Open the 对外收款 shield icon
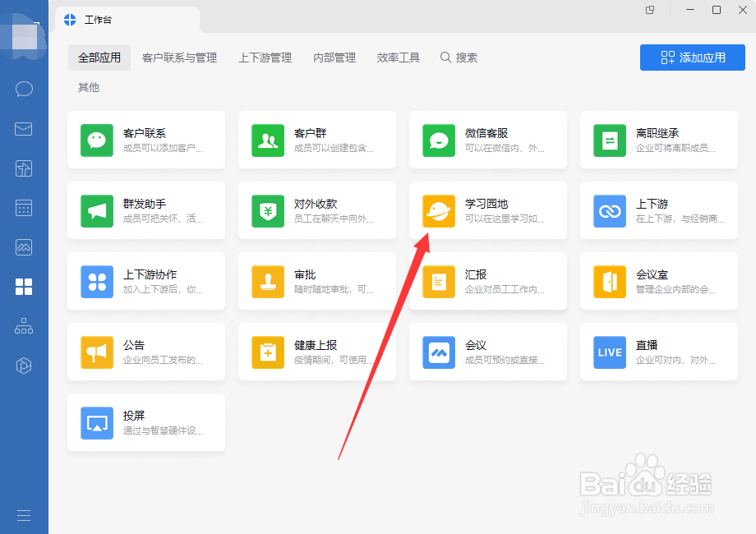This screenshot has width=756, height=534. click(x=268, y=211)
